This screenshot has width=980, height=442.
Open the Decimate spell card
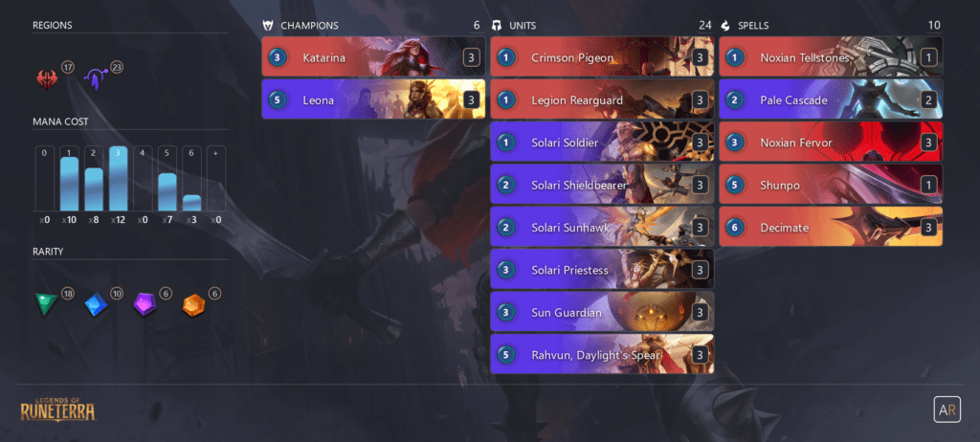coord(831,228)
